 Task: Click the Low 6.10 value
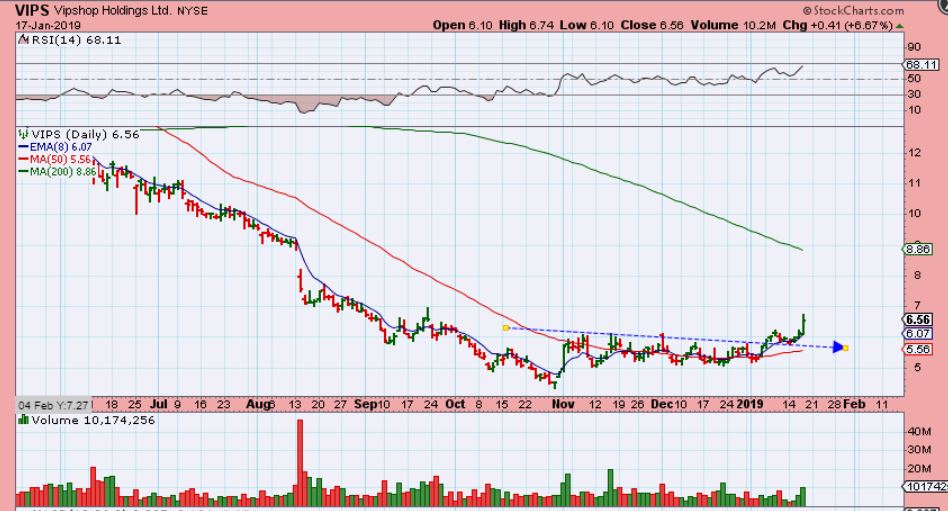click(x=586, y=25)
